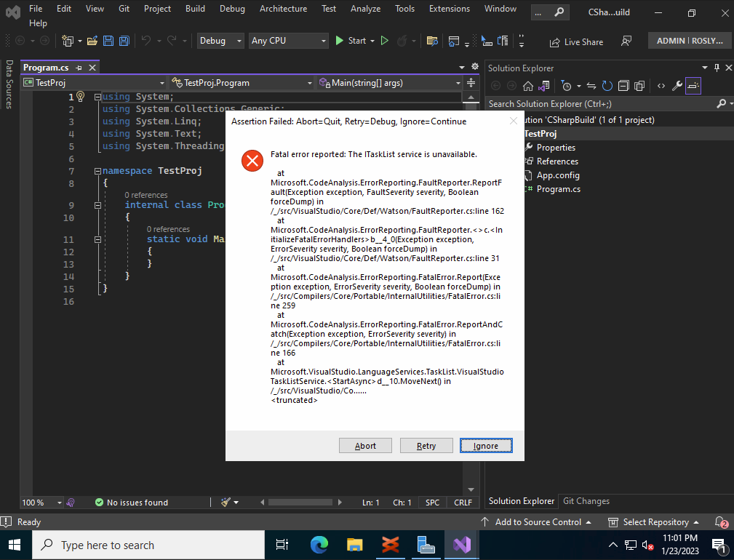Image resolution: width=734 pixels, height=560 pixels.
Task: Click the New Project toolbar icon
Action: pyautogui.click(x=68, y=41)
